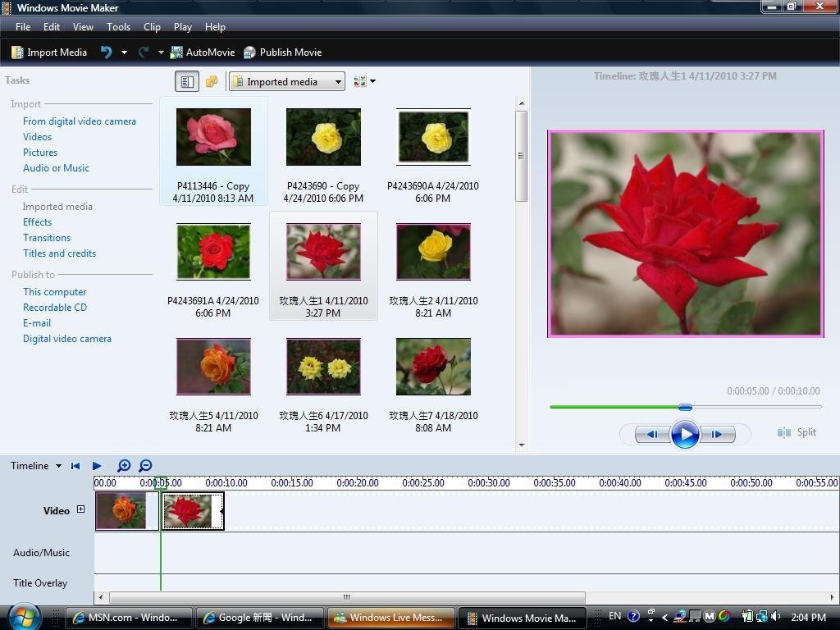
Task: Click the Import Media toolbar icon
Action: pyautogui.click(x=17, y=52)
